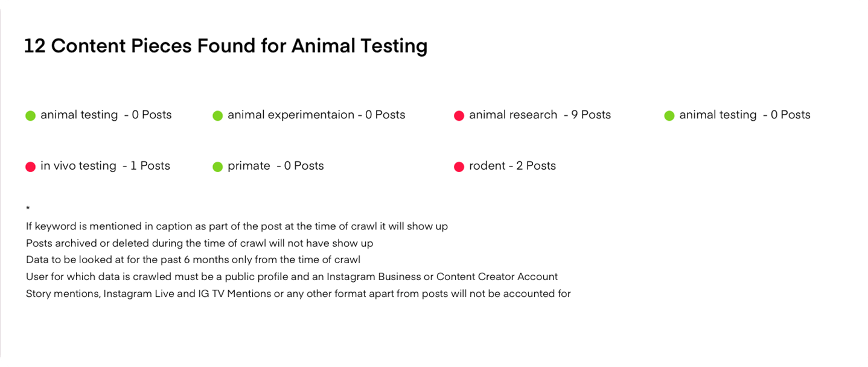Open the primate - 0 Posts entry

276,165
